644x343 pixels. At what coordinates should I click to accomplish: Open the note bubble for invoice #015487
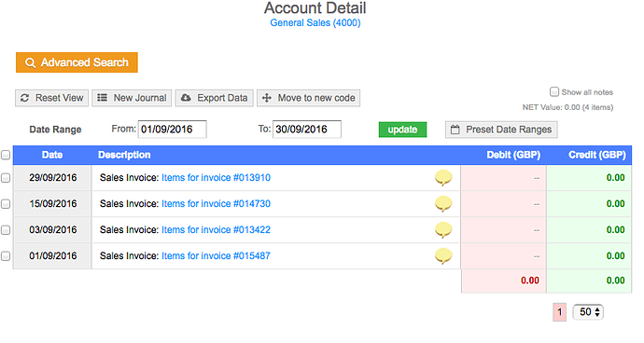[x=443, y=256]
